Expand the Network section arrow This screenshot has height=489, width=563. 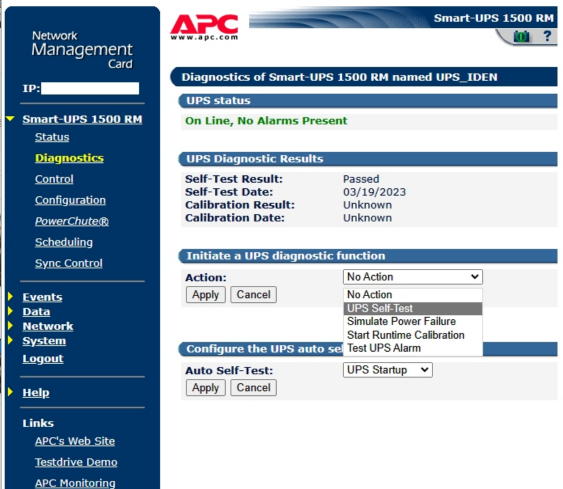pyautogui.click(x=11, y=326)
